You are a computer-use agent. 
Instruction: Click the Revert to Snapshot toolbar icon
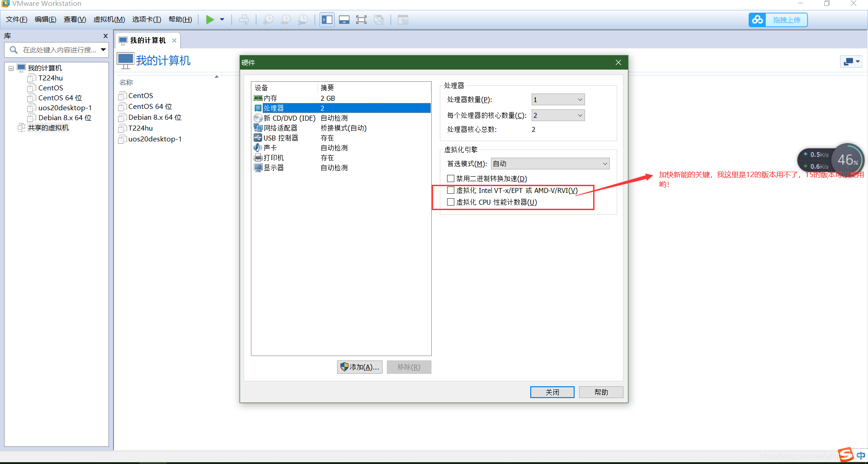(x=286, y=19)
